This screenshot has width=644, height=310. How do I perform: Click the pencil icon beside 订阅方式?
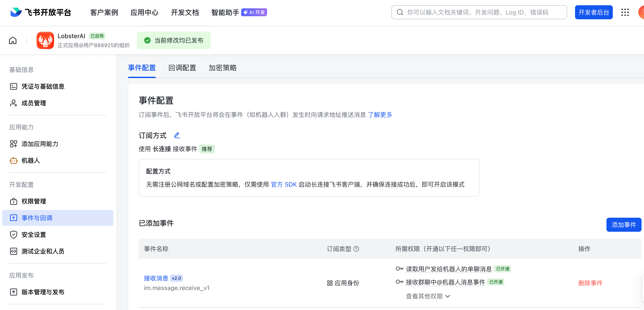pos(177,135)
